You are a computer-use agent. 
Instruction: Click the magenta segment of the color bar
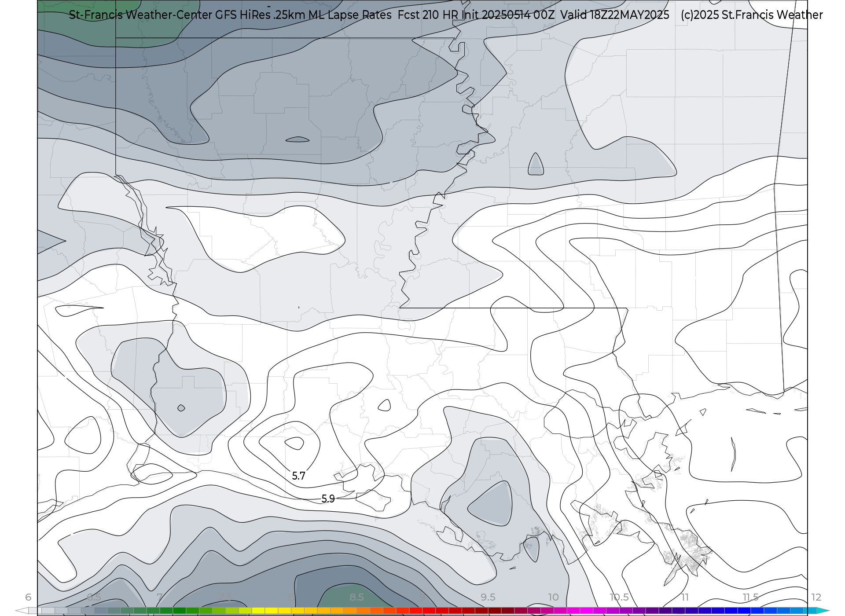coord(587,611)
